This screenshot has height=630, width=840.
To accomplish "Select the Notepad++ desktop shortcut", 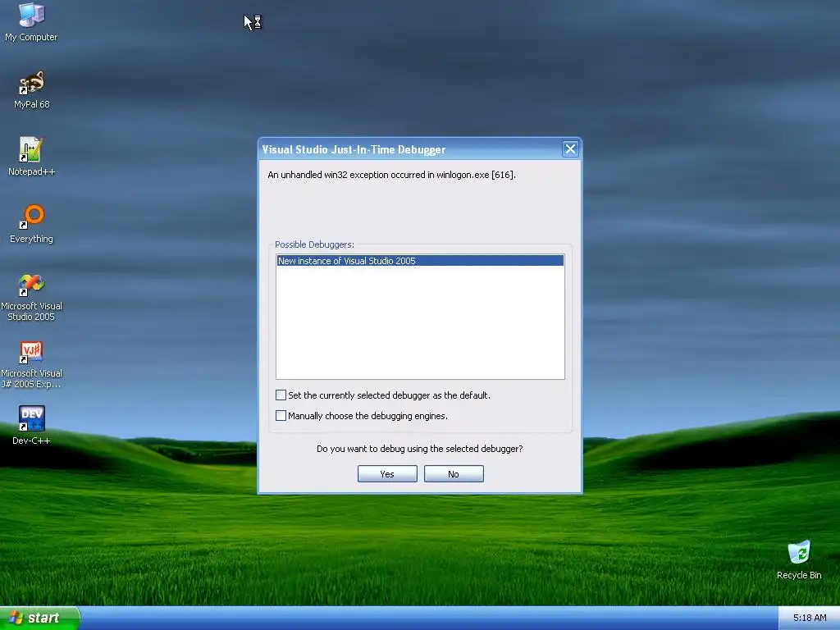I will pos(31,157).
